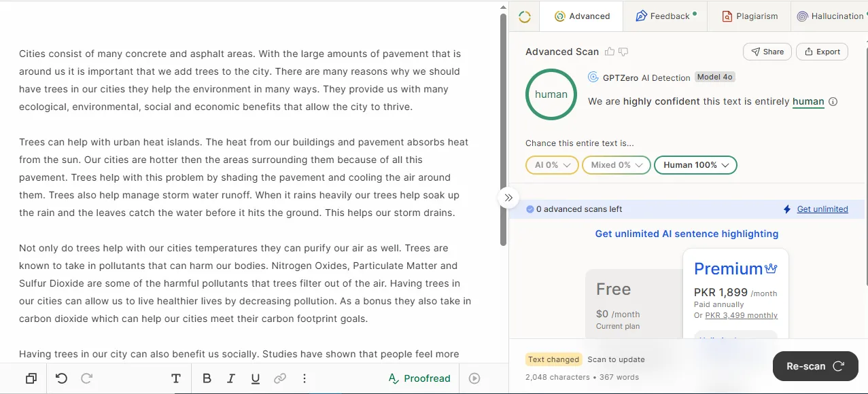Switch to the Plagiarism tab

749,16
